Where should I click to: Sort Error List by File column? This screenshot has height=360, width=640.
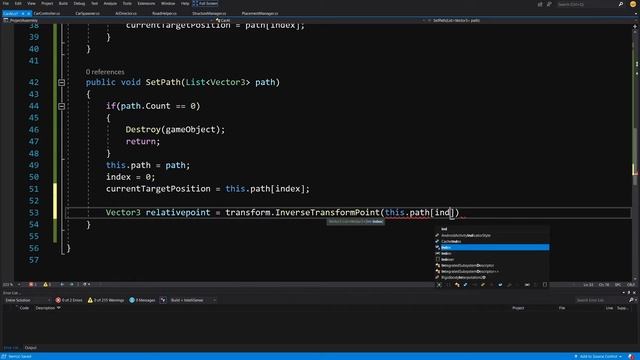[x=562, y=308]
